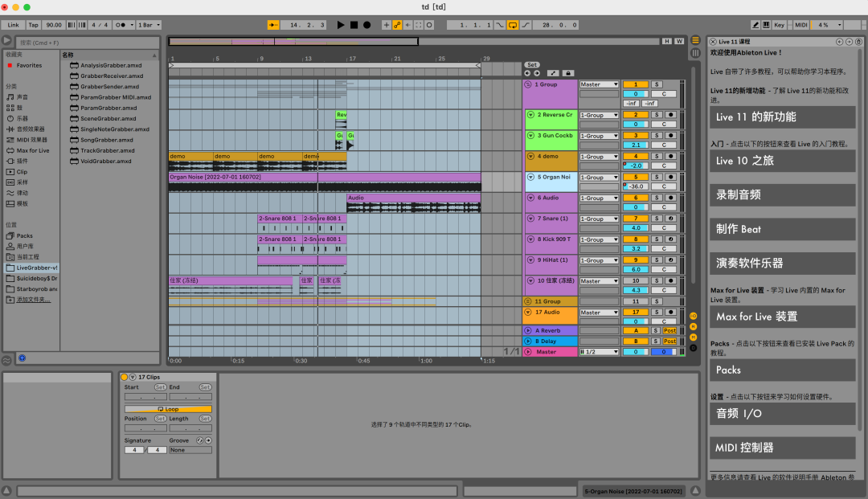This screenshot has height=499, width=868.
Task: Toggle Returns section R button
Action: click(693, 326)
